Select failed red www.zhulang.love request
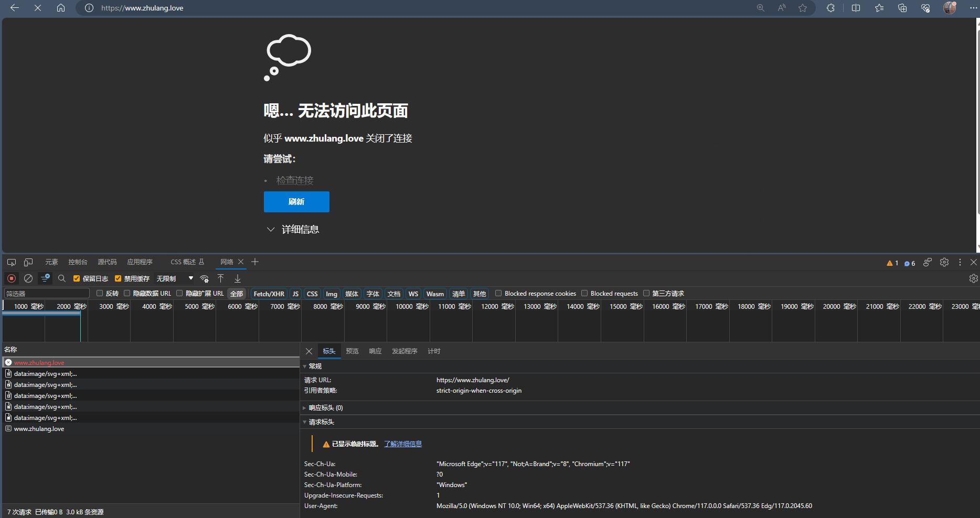 click(151, 362)
